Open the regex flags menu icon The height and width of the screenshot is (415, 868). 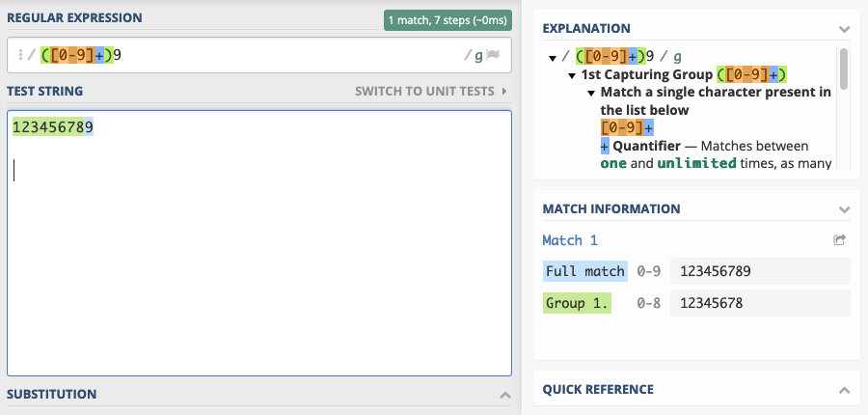point(493,55)
